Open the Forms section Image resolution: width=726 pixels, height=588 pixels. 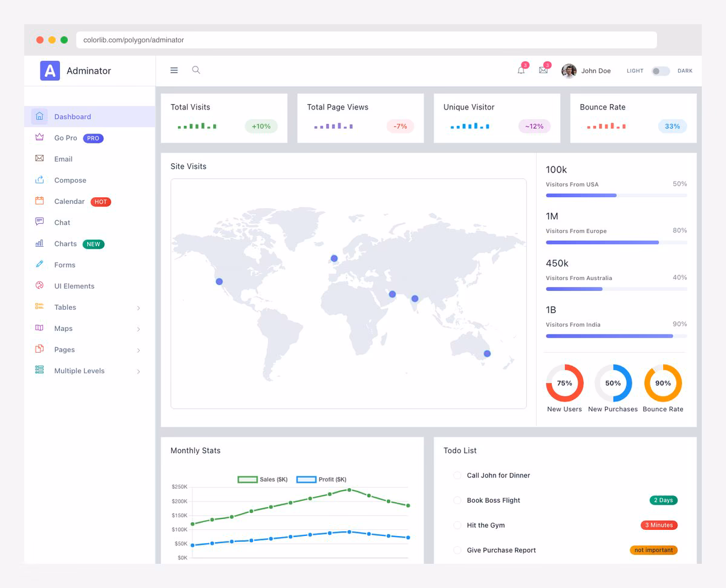click(64, 264)
